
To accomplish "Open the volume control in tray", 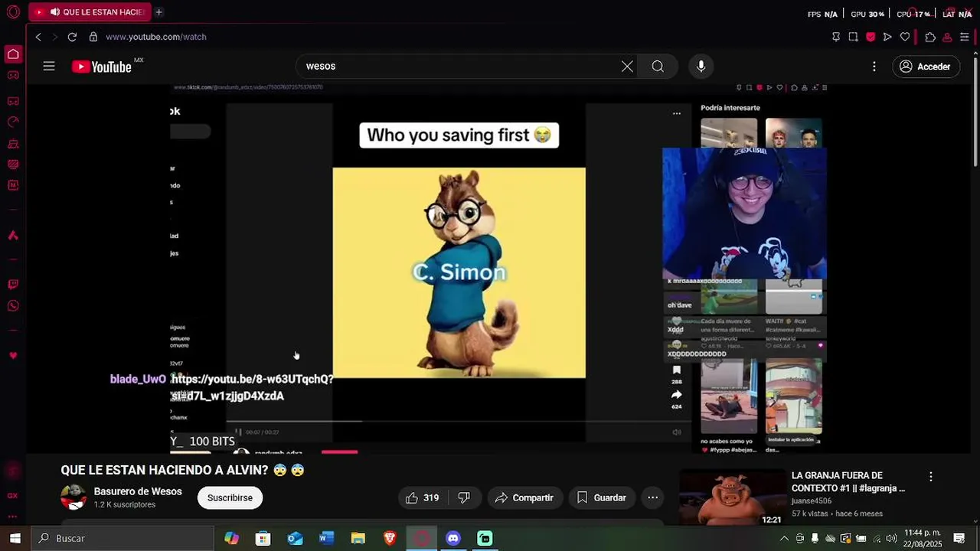I will click(891, 538).
